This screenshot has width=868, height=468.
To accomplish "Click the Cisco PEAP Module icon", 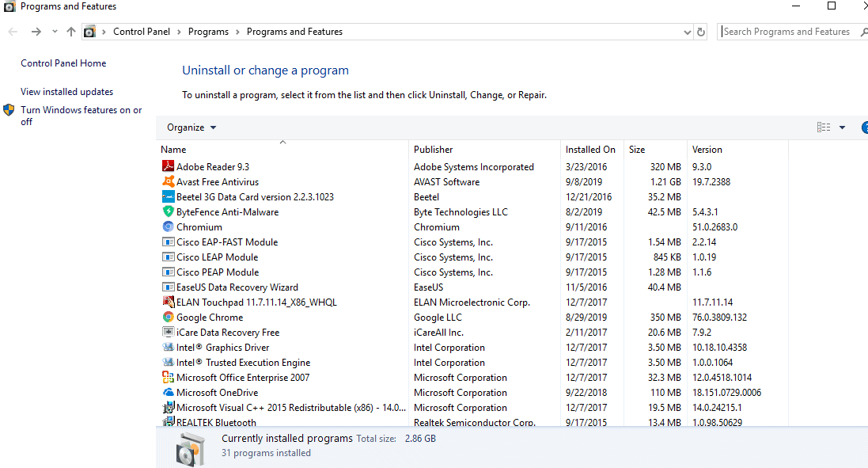I will click(168, 272).
